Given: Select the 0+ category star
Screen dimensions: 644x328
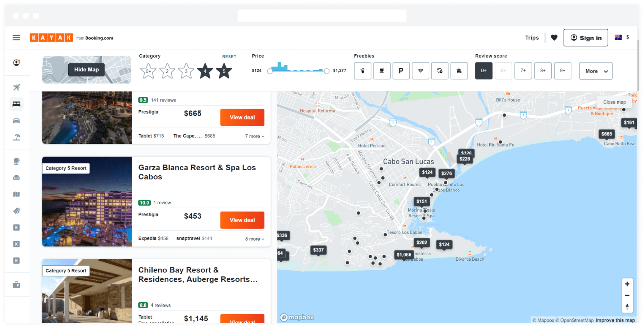Looking at the screenshot, I should pos(148,71).
